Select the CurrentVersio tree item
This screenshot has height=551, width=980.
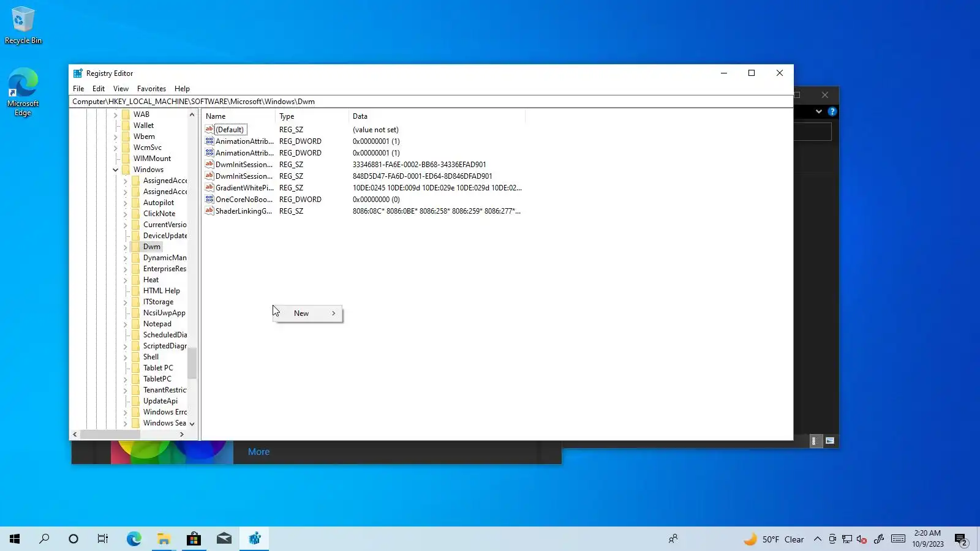click(165, 225)
